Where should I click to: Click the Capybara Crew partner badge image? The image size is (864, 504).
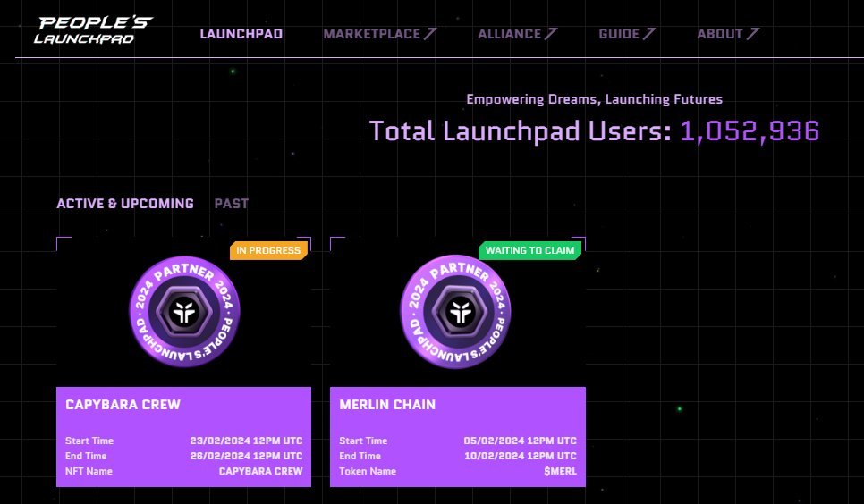184,312
